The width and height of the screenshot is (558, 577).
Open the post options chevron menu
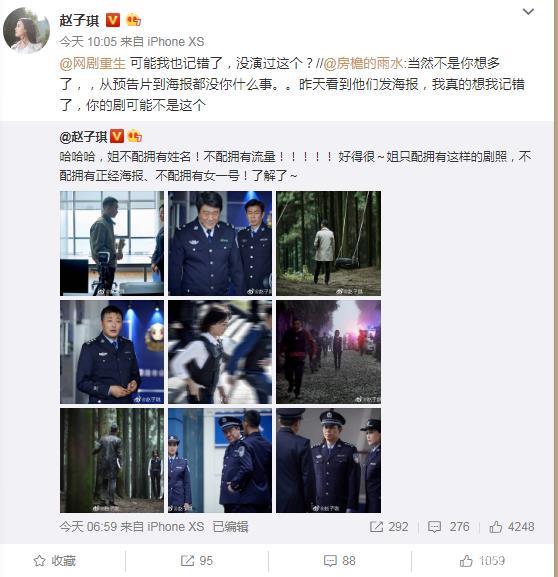[528, 12]
